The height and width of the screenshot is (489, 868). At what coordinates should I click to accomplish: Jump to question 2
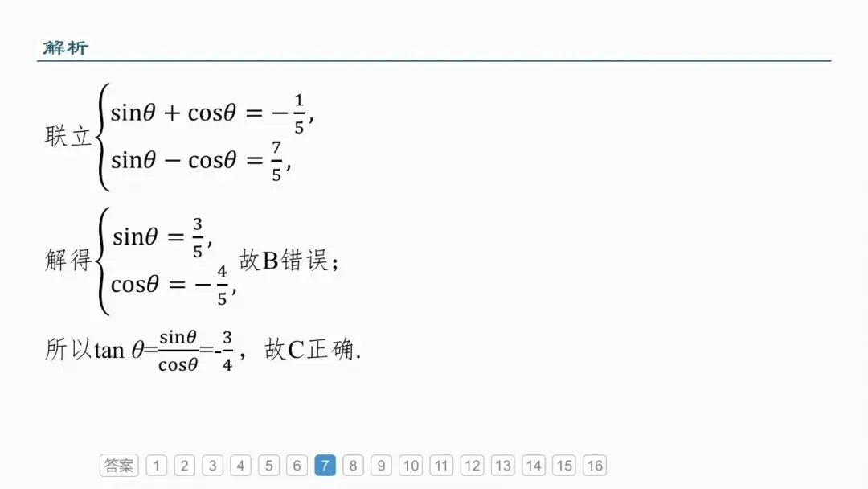click(x=184, y=465)
